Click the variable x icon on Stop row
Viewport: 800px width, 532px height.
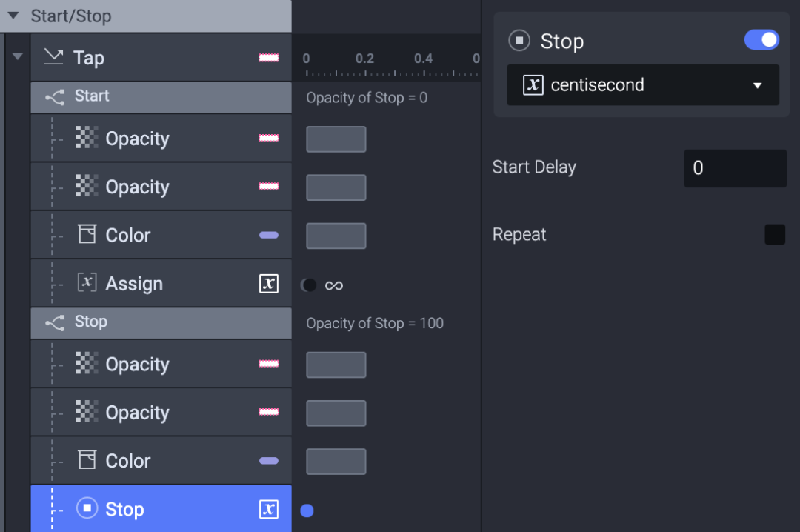(x=269, y=509)
